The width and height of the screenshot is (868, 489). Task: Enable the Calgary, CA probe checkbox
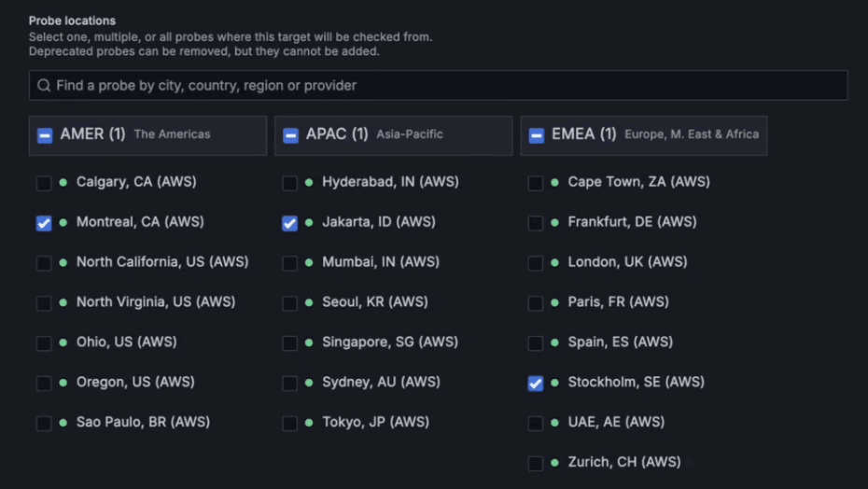click(x=44, y=183)
